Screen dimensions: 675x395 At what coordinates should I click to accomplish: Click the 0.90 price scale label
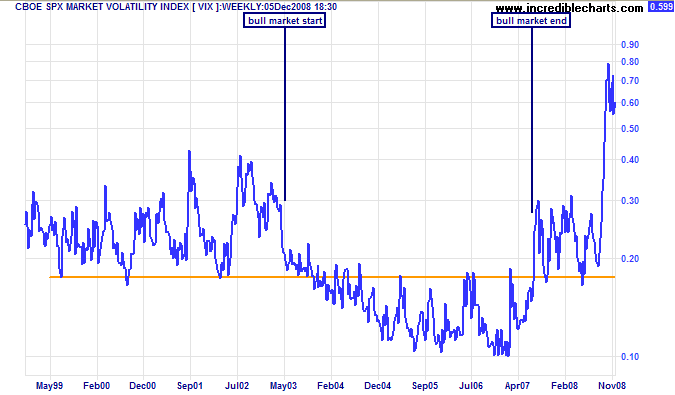click(630, 45)
